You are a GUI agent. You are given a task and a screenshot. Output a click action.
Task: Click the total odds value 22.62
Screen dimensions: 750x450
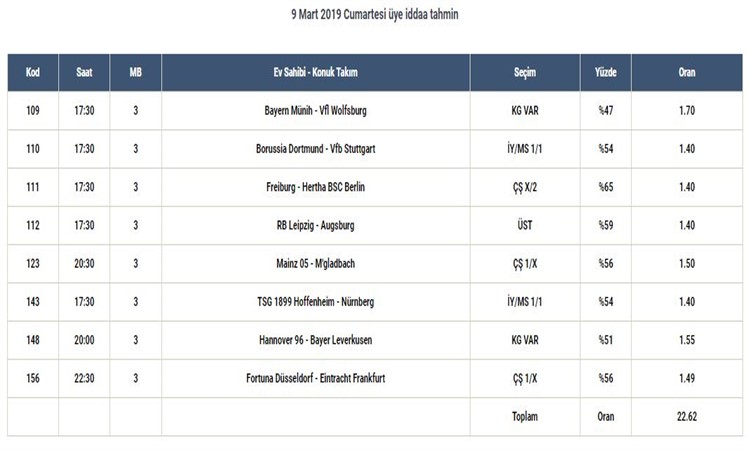pyautogui.click(x=687, y=417)
